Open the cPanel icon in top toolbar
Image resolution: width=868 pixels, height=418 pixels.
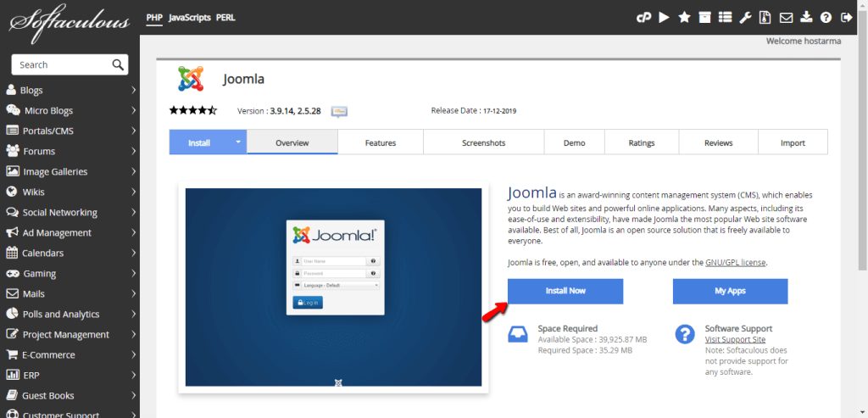tap(643, 17)
